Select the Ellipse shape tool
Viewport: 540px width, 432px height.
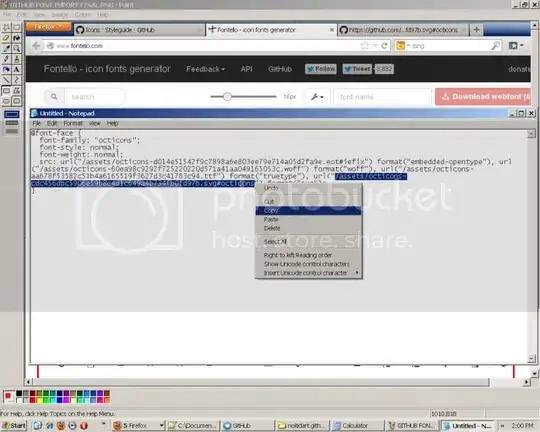click(x=6, y=101)
